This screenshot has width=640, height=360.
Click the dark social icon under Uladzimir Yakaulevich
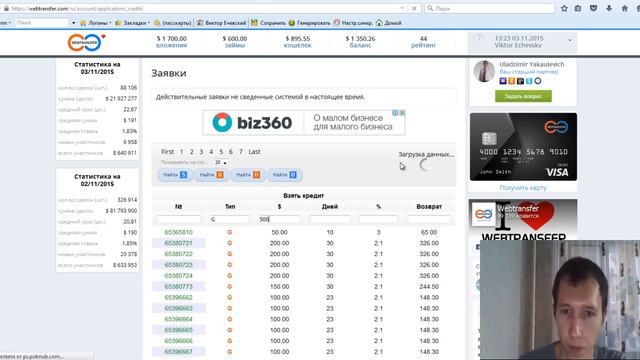520,81
